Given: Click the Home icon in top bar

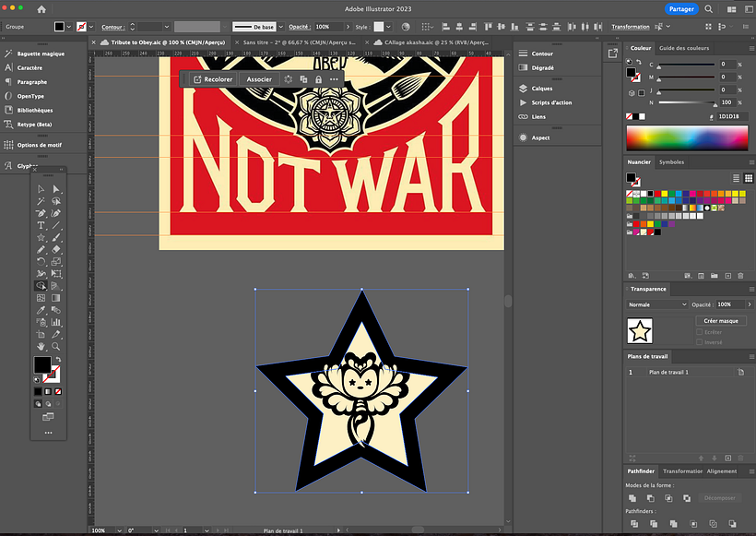Looking at the screenshot, I should pos(41,8).
